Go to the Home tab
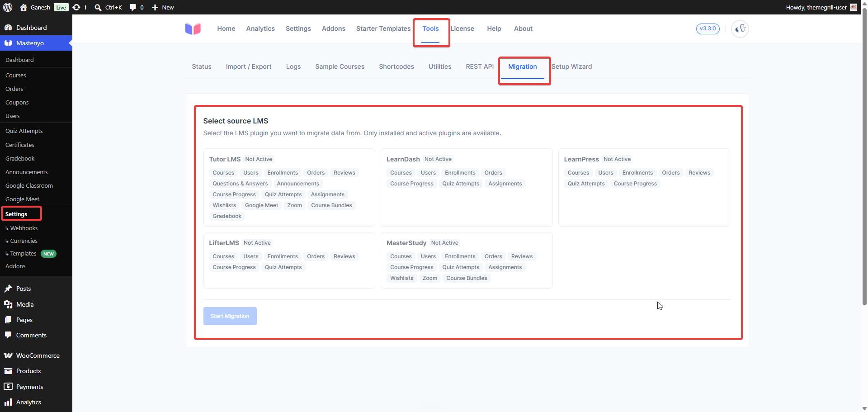This screenshot has height=412, width=868. (226, 28)
